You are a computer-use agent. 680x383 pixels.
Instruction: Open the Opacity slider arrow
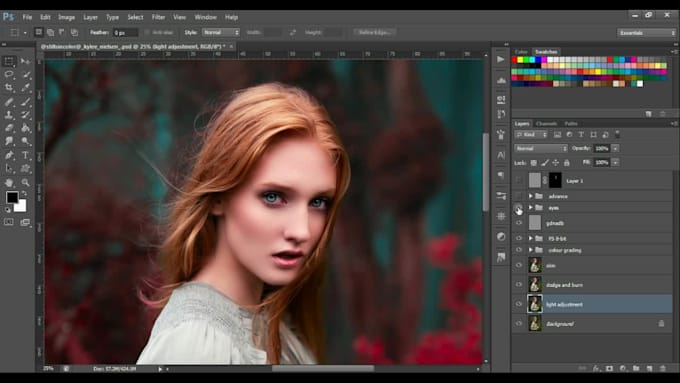tap(615, 148)
